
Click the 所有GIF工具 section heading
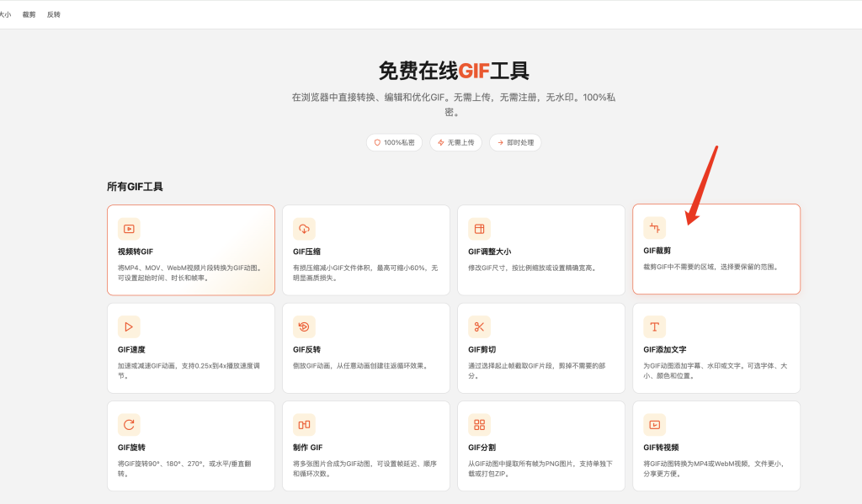click(x=135, y=187)
